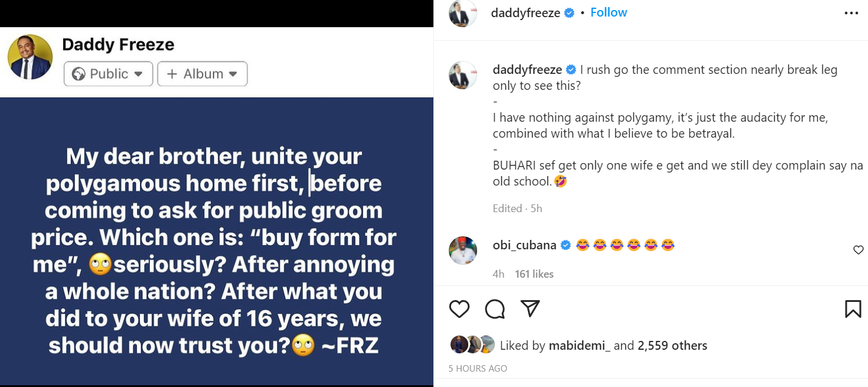This screenshot has width=868, height=387.
Task: Open more options three-dot menu
Action: 851,13
